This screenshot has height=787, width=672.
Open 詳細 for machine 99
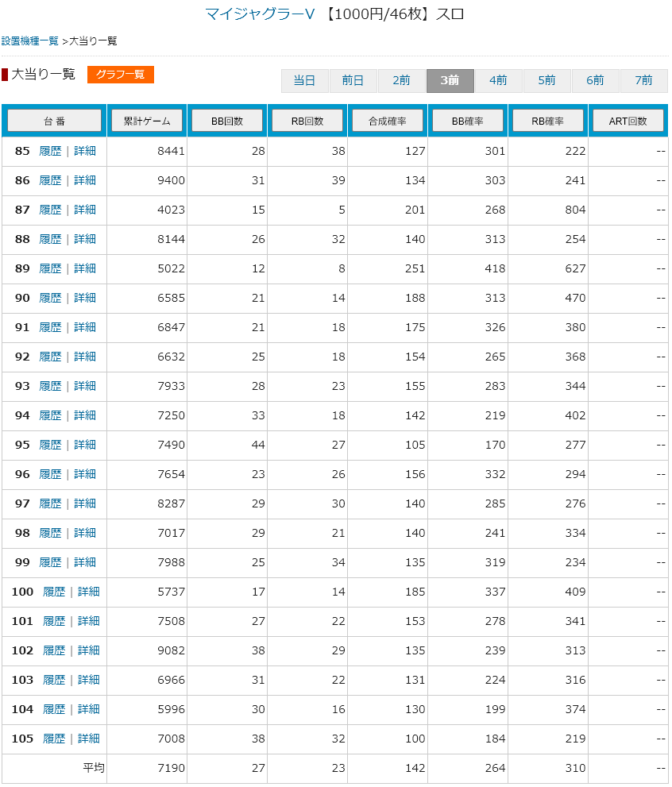(x=85, y=562)
